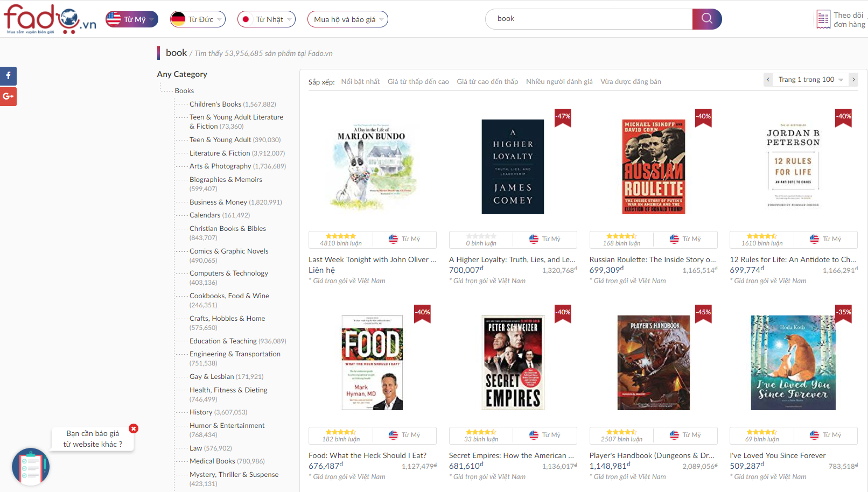Open Russian Roulette: The Inside Story title link
The height and width of the screenshot is (492, 868).
653,259
